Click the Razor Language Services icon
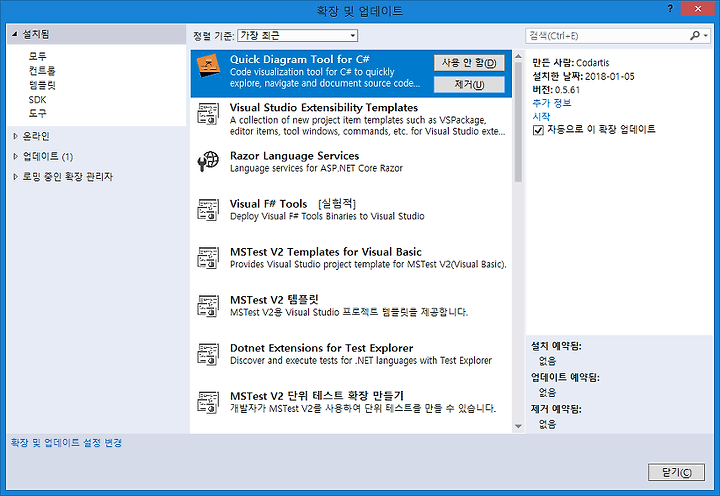720x496 pixels. [x=208, y=162]
